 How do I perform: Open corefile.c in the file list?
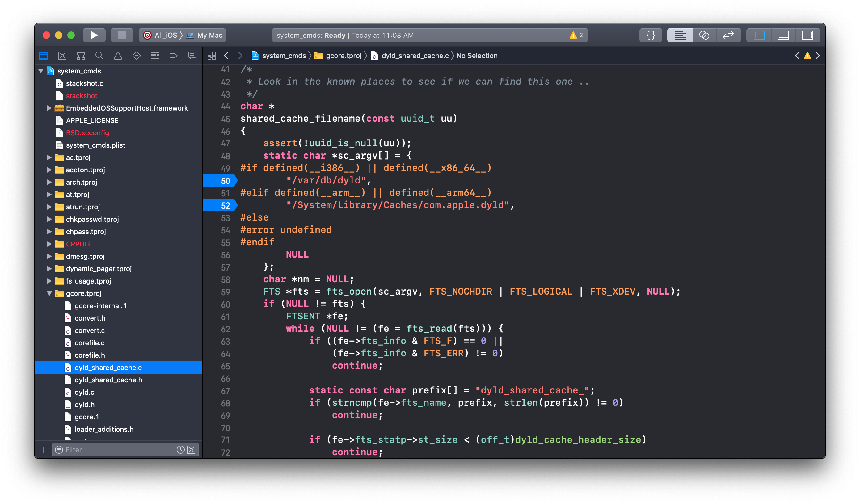(90, 343)
